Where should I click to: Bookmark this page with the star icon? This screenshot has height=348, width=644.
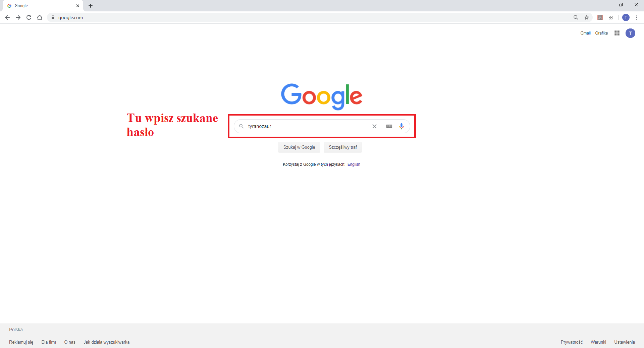click(x=587, y=17)
